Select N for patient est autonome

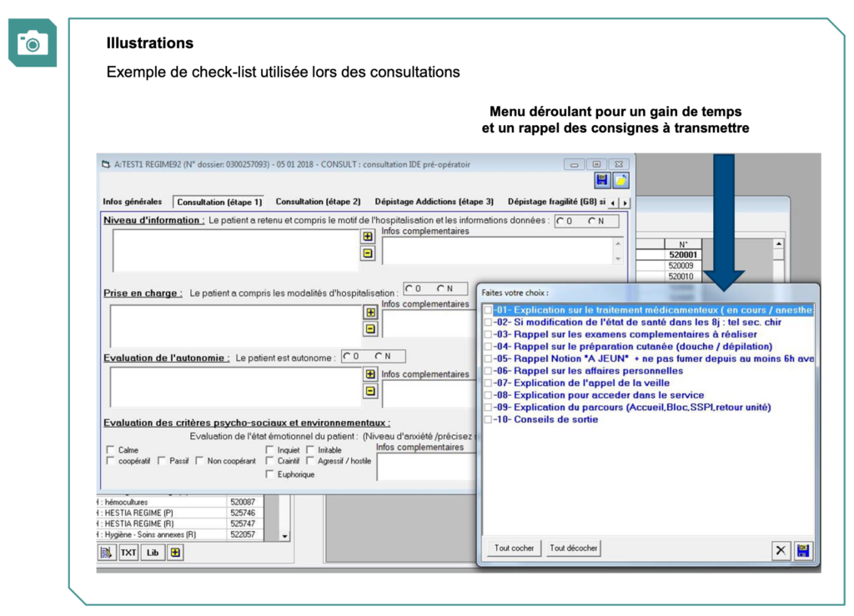click(379, 356)
